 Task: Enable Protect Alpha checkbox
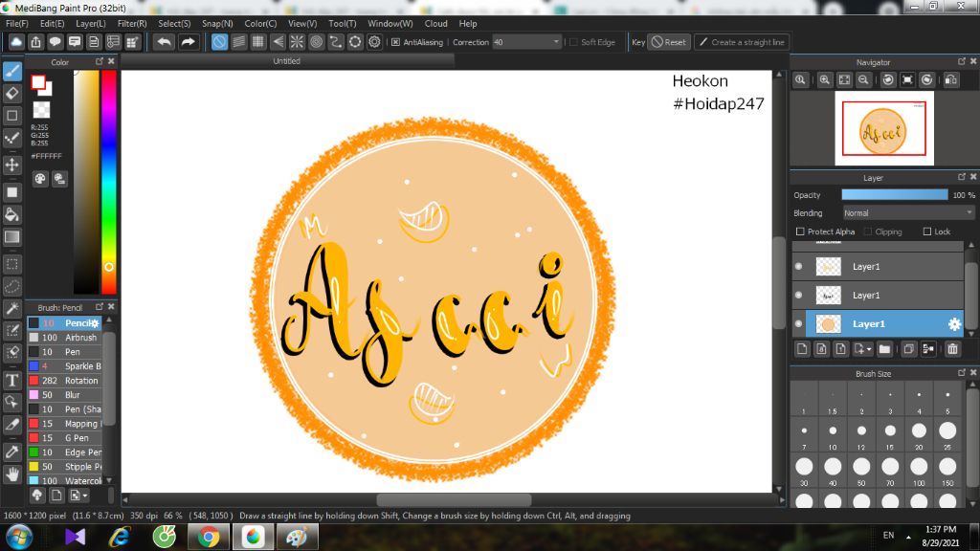[800, 231]
